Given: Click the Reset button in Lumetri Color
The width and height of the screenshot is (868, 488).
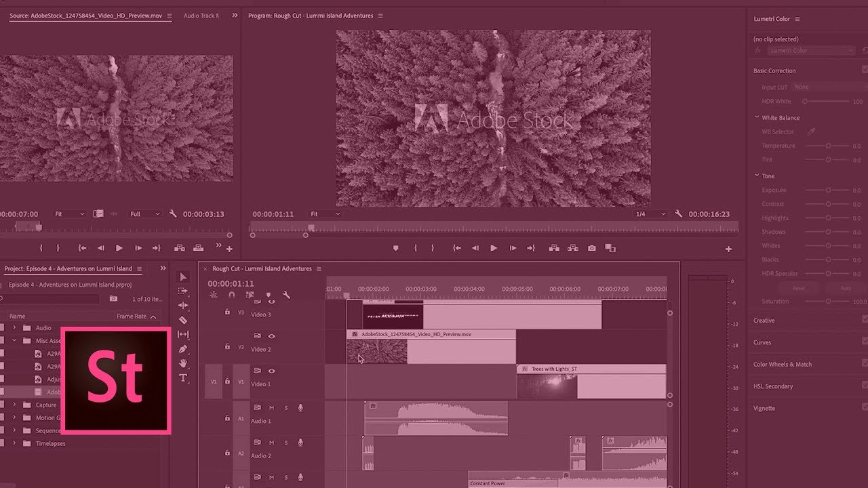Looking at the screenshot, I should coord(798,288).
